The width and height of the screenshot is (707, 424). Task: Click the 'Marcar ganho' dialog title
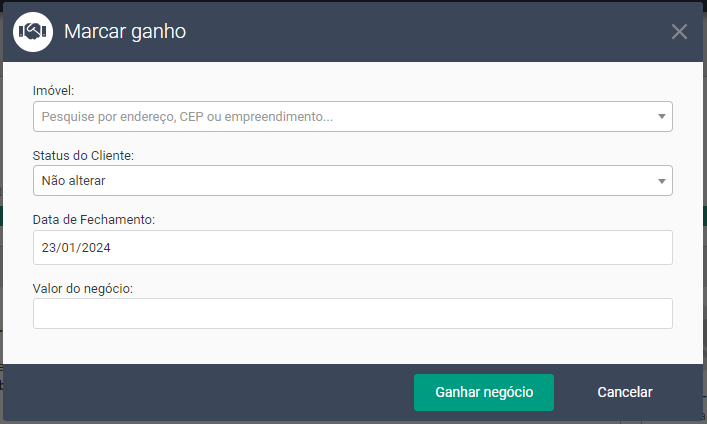(x=125, y=32)
